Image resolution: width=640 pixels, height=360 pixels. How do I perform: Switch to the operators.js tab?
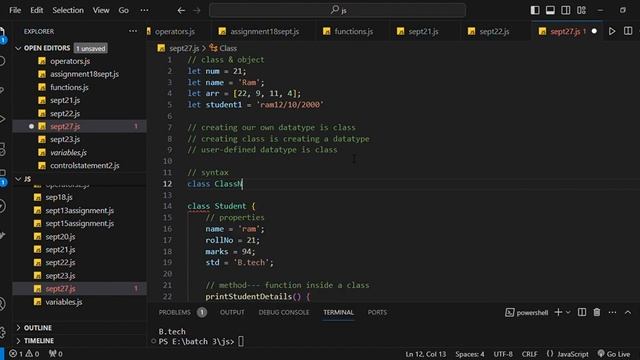[x=175, y=31]
